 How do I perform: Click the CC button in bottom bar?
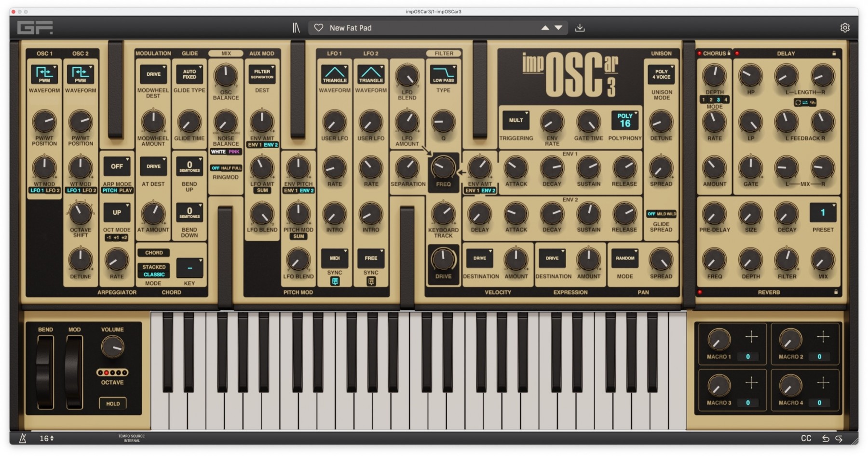point(806,438)
